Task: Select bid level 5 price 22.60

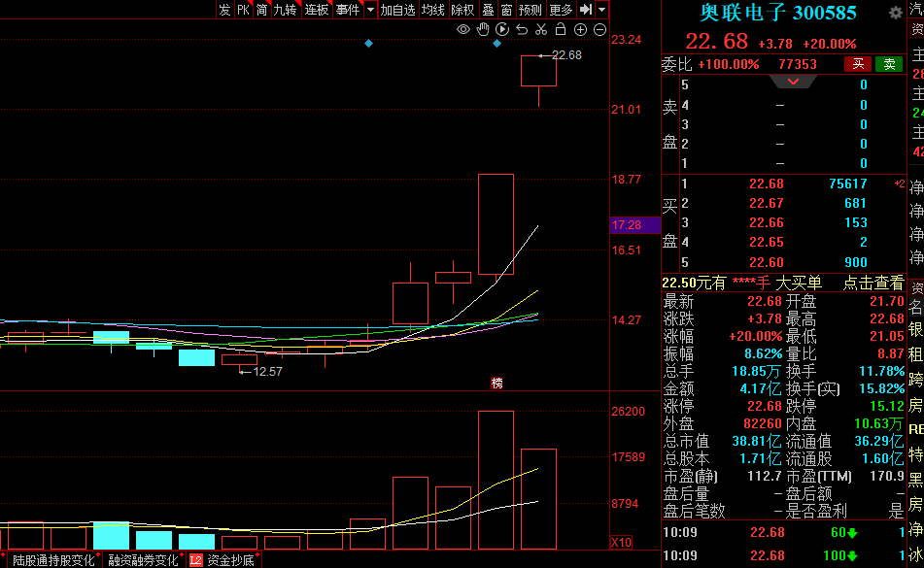Action: [x=766, y=262]
